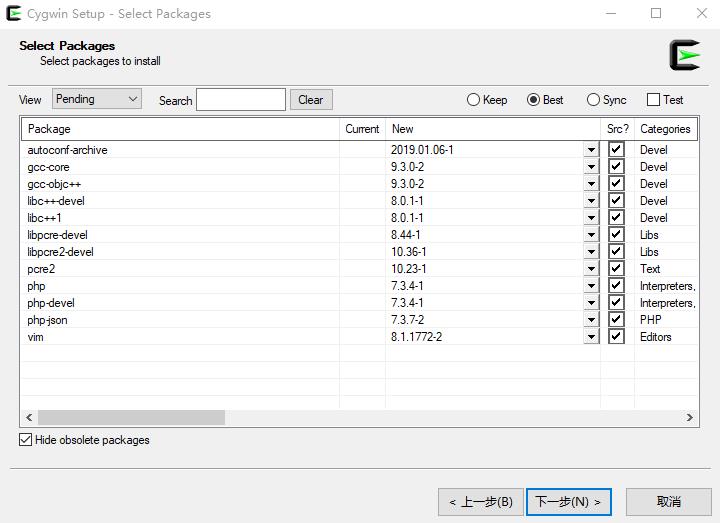The image size is (720, 523).
Task: Click the Categories column header
Action: (x=666, y=129)
